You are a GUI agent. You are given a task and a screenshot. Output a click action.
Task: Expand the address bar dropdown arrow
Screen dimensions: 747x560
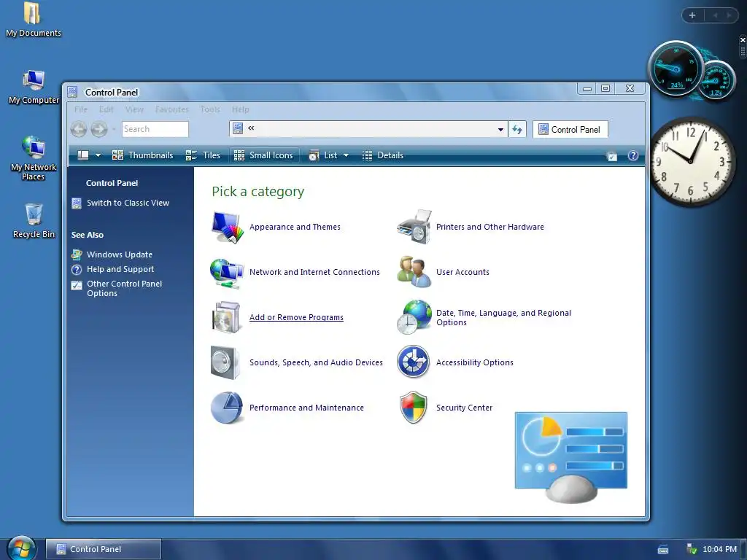pos(500,129)
